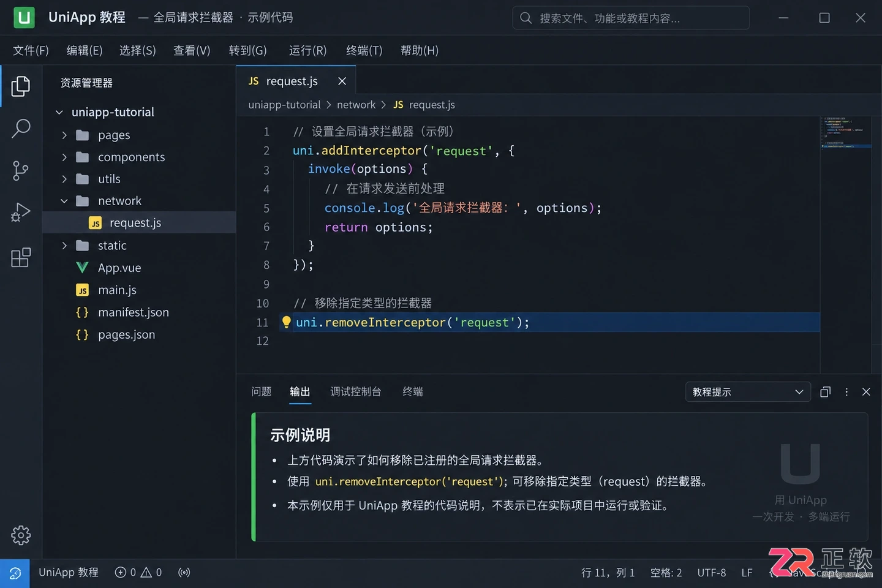
Task: Open the Source Control branch icon
Action: [21, 171]
